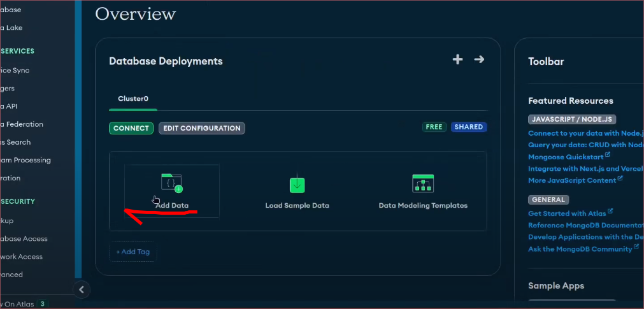Image resolution: width=644 pixels, height=309 pixels.
Task: Click the + Add Tag button
Action: click(x=133, y=252)
